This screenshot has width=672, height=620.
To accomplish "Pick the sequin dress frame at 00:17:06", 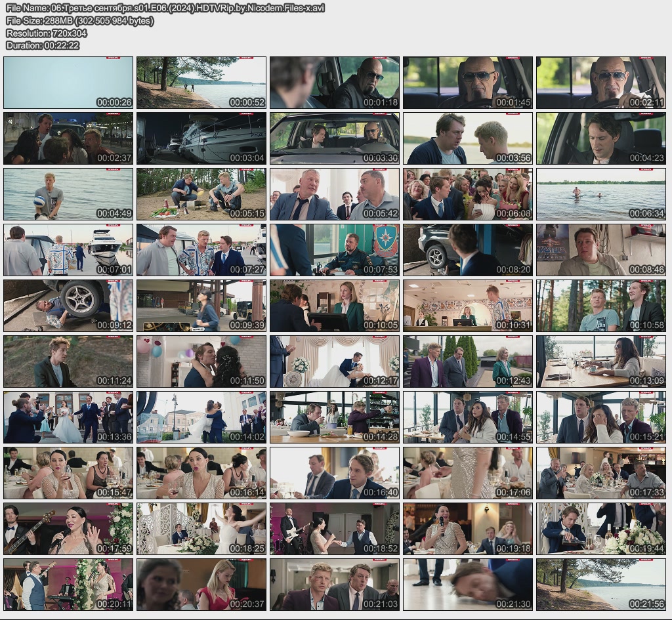I will point(468,473).
